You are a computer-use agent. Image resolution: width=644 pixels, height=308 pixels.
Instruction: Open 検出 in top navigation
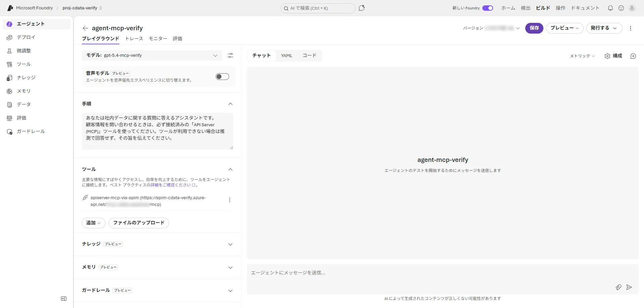coord(526,8)
